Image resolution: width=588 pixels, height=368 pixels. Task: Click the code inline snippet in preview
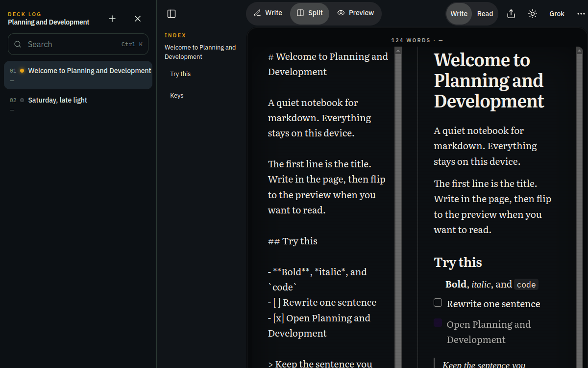(526, 285)
